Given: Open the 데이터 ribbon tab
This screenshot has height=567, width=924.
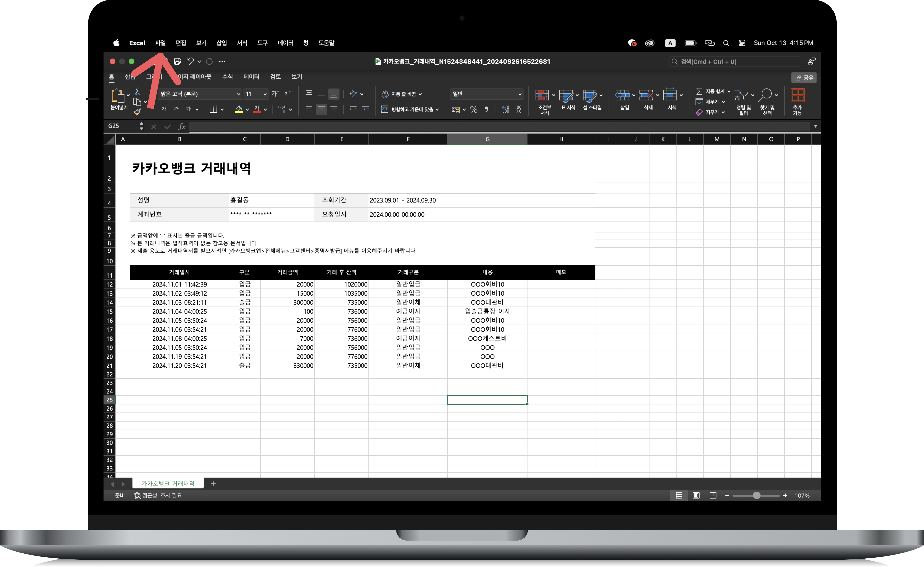Looking at the screenshot, I should 252,77.
